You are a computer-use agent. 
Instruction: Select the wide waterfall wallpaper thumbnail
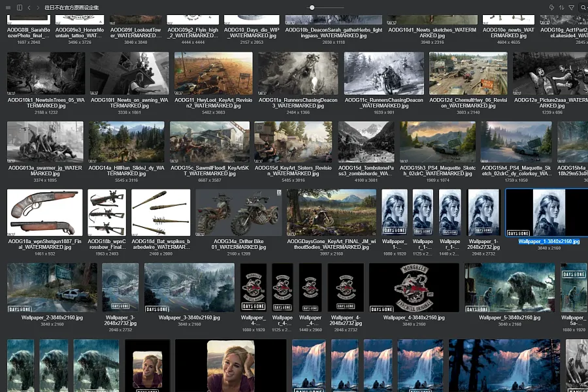pyautogui.click(x=504, y=366)
